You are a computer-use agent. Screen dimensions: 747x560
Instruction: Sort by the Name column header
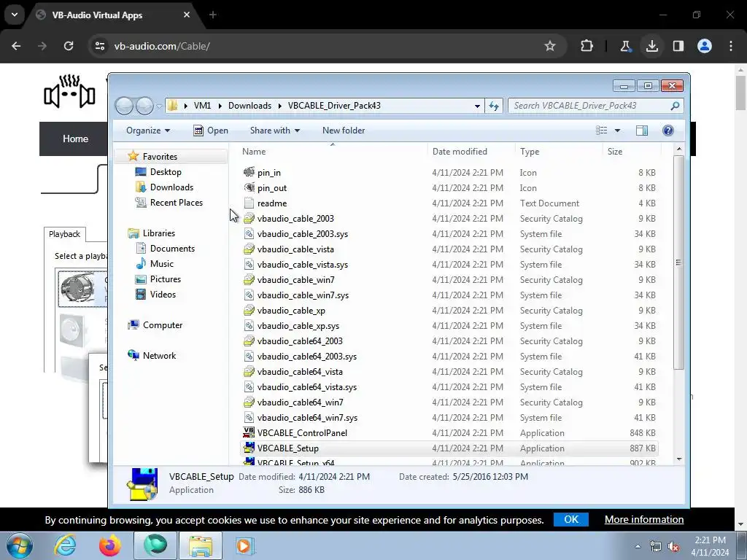tap(333, 152)
